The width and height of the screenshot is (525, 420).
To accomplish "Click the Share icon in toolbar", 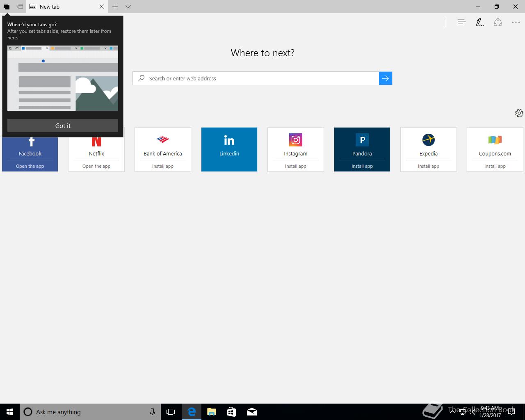I will pos(498,22).
